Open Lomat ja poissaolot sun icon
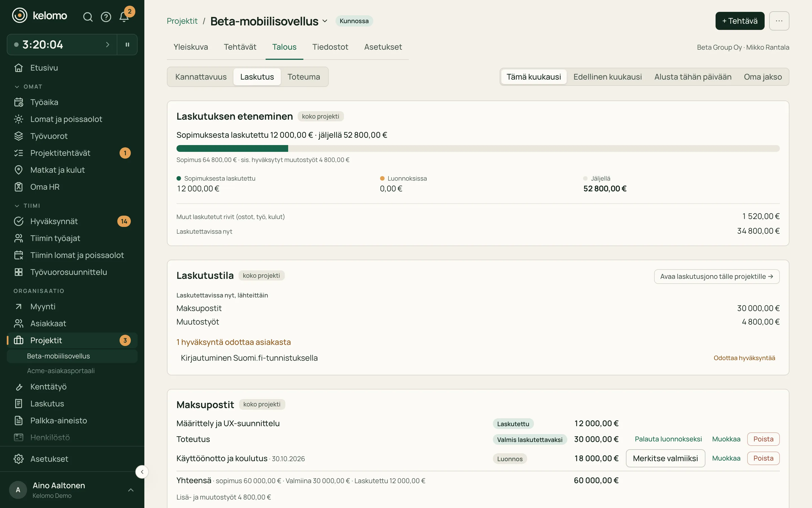Viewport: 812px width, 508px height. click(x=19, y=119)
